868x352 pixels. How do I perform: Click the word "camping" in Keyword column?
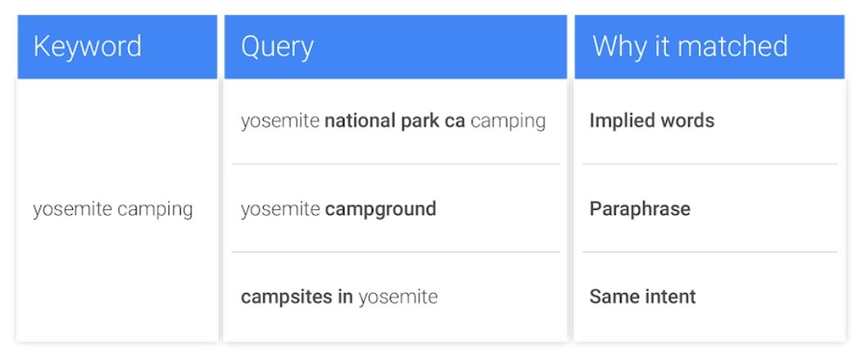[x=154, y=209]
